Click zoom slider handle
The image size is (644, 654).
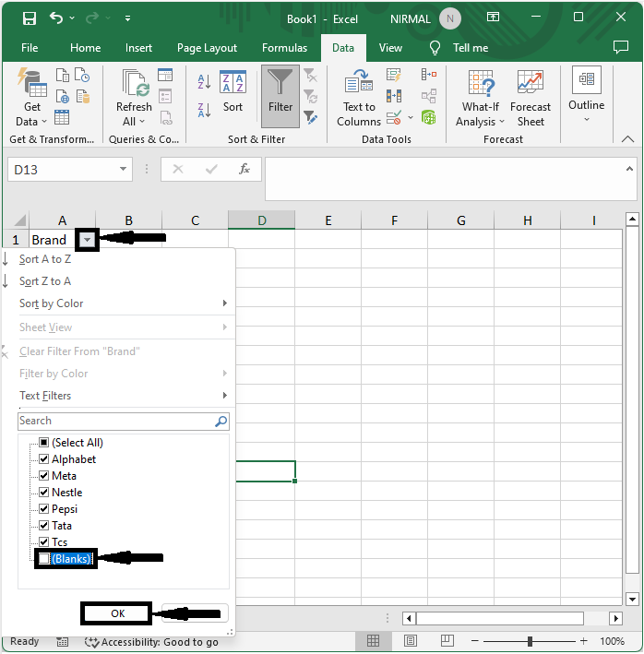pyautogui.click(x=530, y=641)
